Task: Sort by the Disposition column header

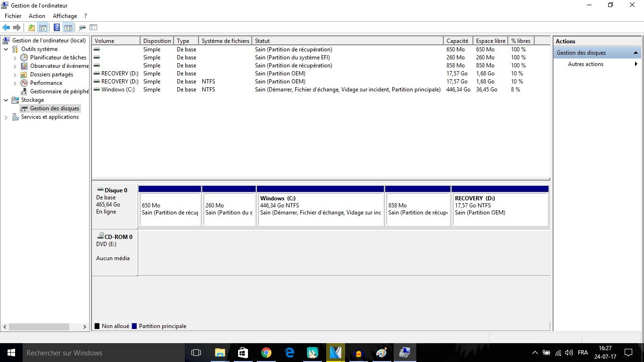Action: 157,41
